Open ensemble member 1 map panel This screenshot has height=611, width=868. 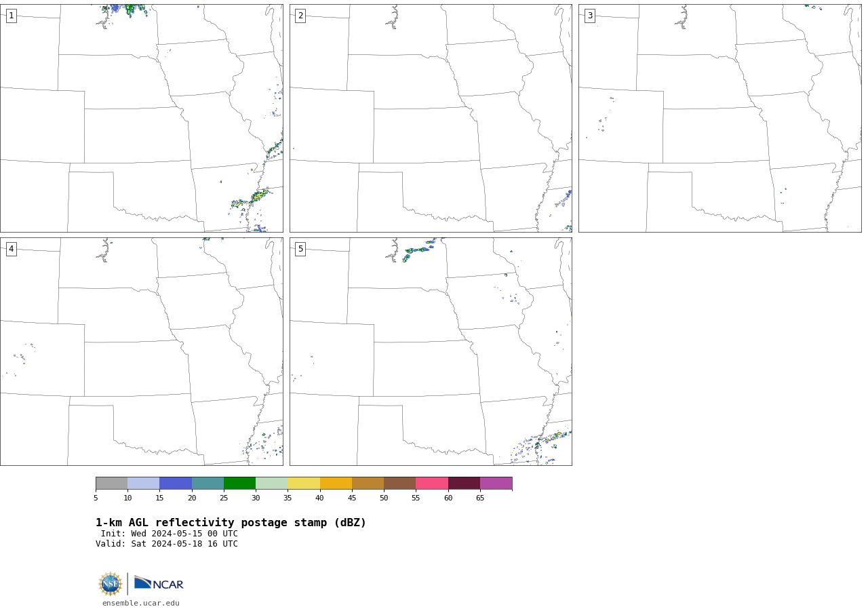pos(141,118)
